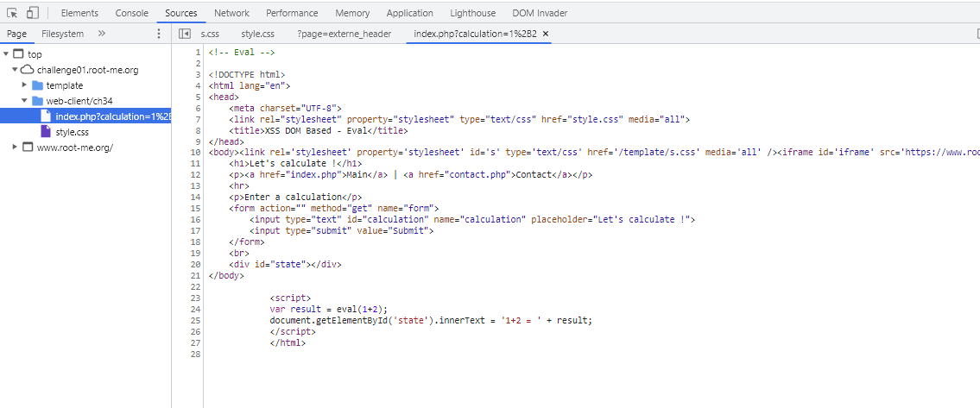Viewport: 980px width, 408px height.
Task: Click the <div id="state"> line
Action: pyautogui.click(x=285, y=264)
